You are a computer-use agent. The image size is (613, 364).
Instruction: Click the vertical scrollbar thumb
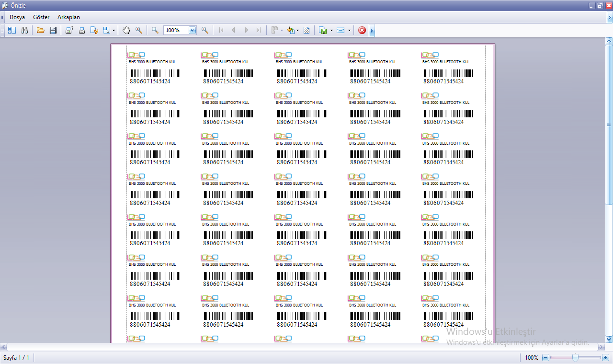[x=609, y=125]
